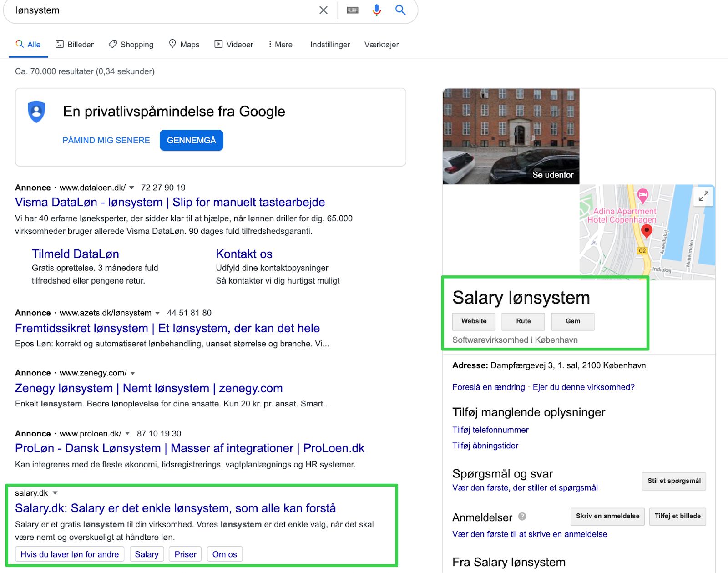The width and height of the screenshot is (728, 573).
Task: Click 'Tilføj åbningstider'
Action: point(485,446)
